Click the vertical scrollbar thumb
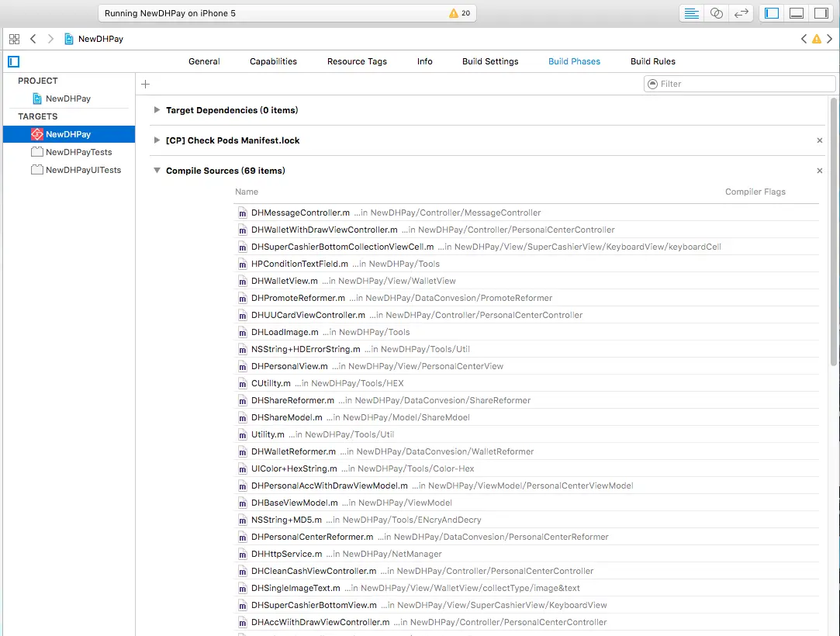Screen dimensions: 840x636 click(834, 231)
